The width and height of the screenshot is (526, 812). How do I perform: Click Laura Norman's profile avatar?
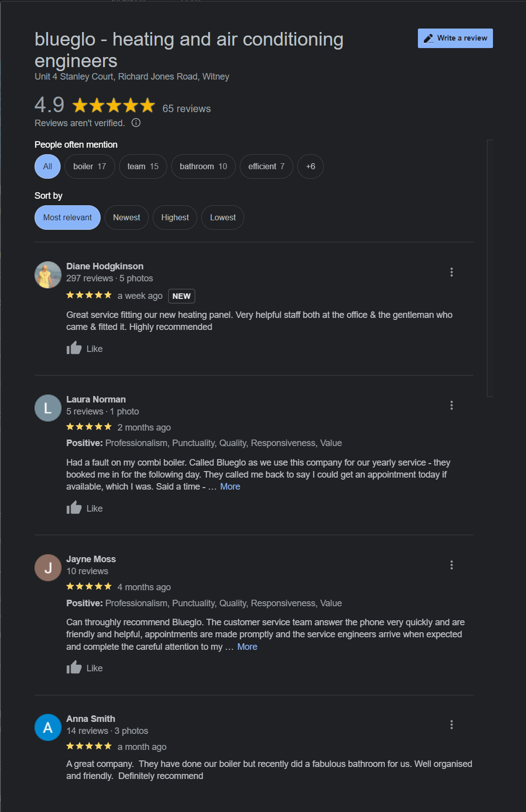click(x=48, y=408)
